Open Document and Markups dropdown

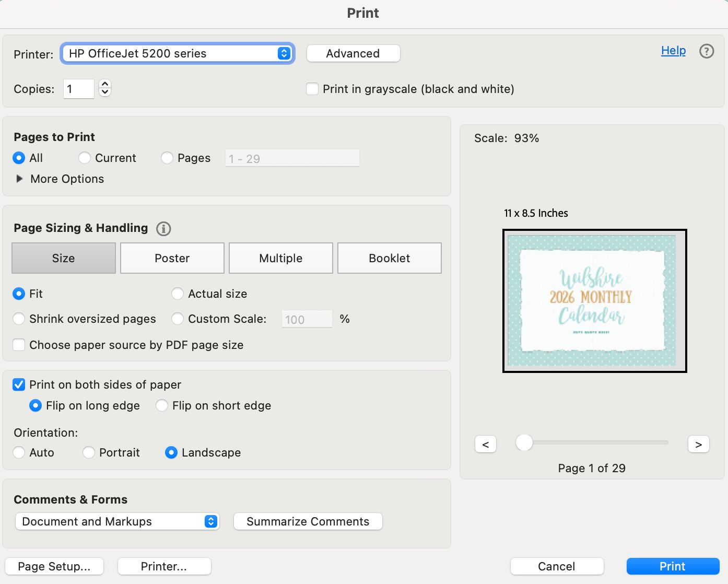[118, 521]
